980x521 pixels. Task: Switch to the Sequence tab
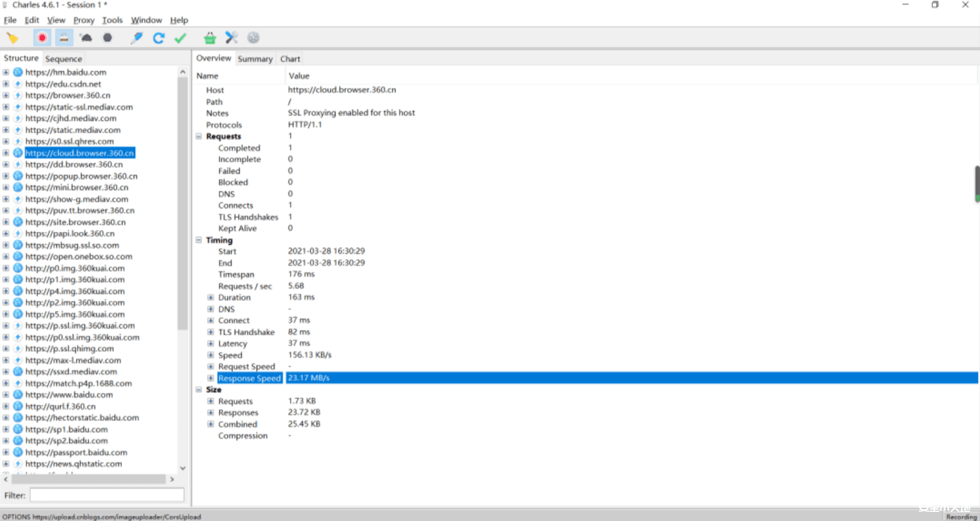(64, 59)
